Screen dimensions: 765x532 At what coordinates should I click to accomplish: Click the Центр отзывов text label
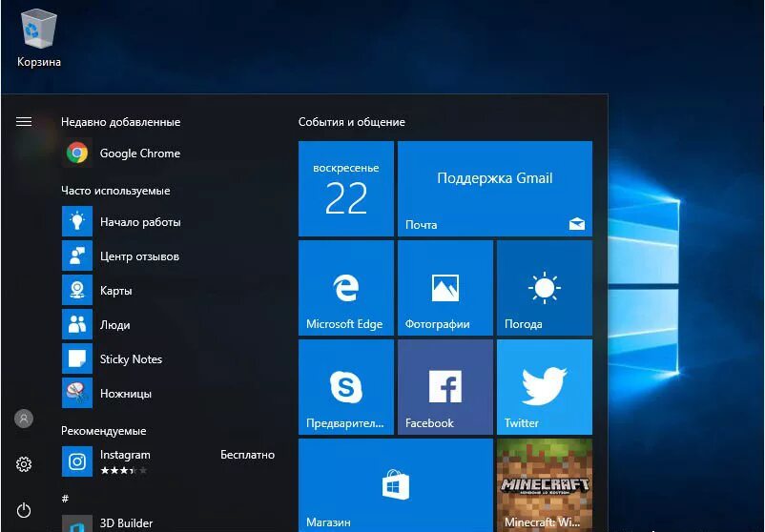coord(139,256)
